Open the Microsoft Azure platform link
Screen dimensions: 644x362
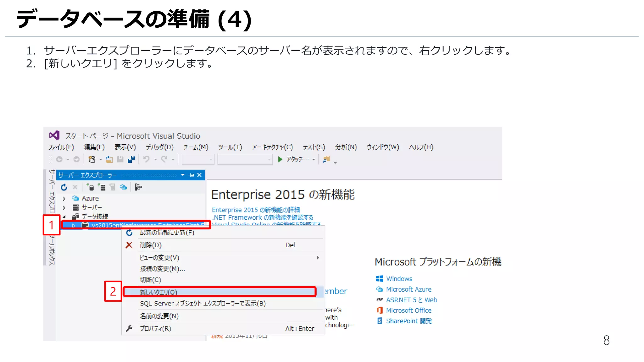pos(409,289)
